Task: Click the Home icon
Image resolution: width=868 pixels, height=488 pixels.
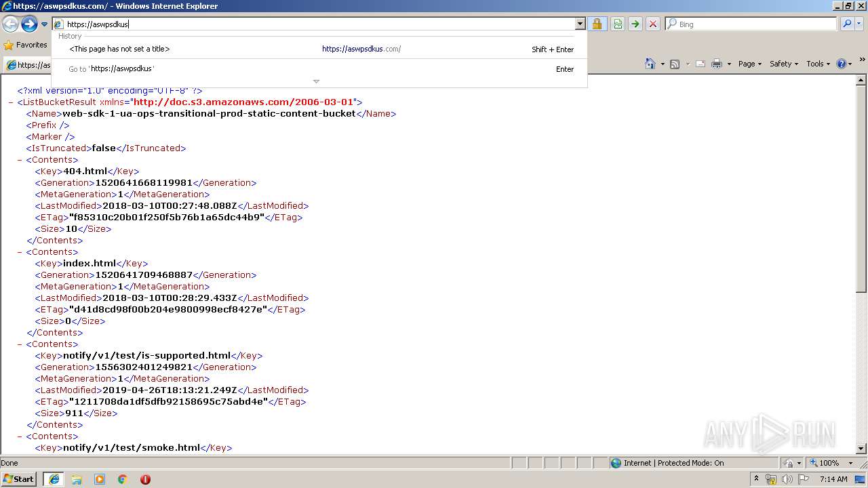Action: [650, 64]
